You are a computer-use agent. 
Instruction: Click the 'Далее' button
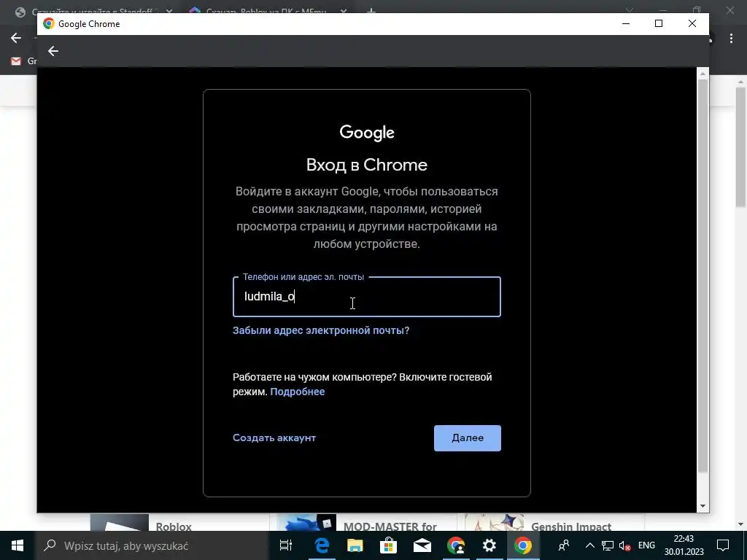[x=468, y=438]
